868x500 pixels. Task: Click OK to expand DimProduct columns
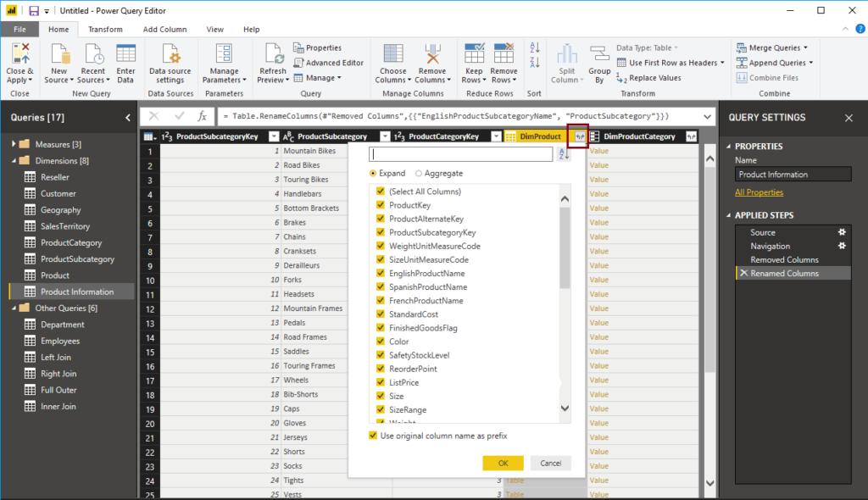click(502, 463)
